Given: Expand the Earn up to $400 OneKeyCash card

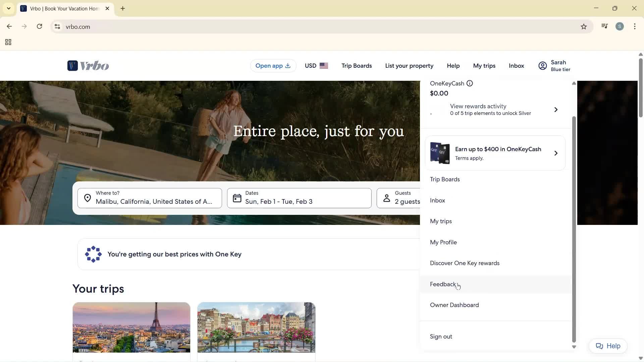Looking at the screenshot, I should point(556,153).
